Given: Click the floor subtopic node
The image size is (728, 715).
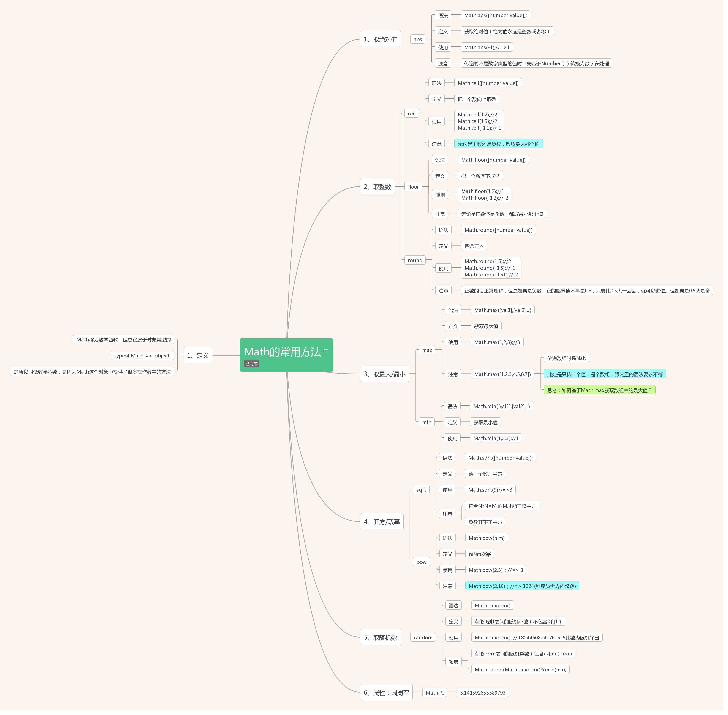Looking at the screenshot, I should click(x=413, y=187).
